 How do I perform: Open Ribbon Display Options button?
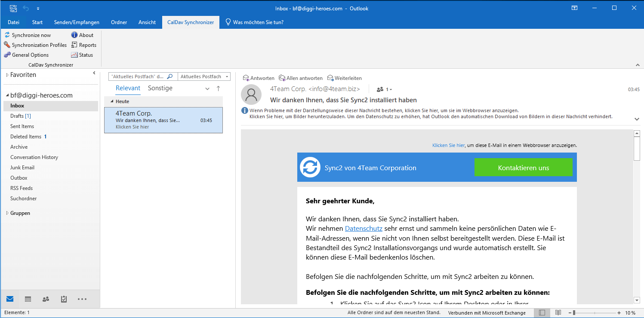tap(574, 8)
